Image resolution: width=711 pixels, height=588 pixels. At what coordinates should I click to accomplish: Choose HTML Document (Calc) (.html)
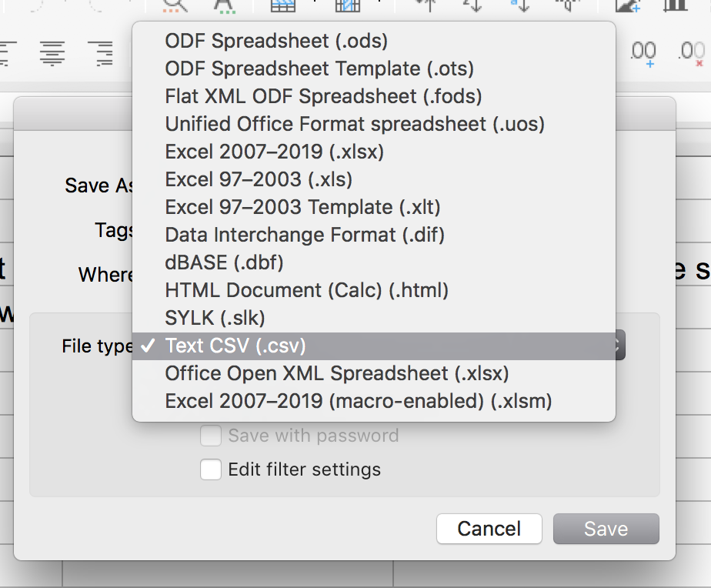[374, 290]
